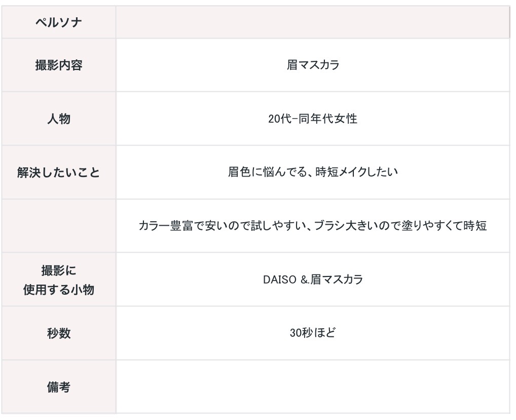Select the 同年代女性 text
Image resolution: width=516 pixels, height=420 pixels.
tap(326, 119)
